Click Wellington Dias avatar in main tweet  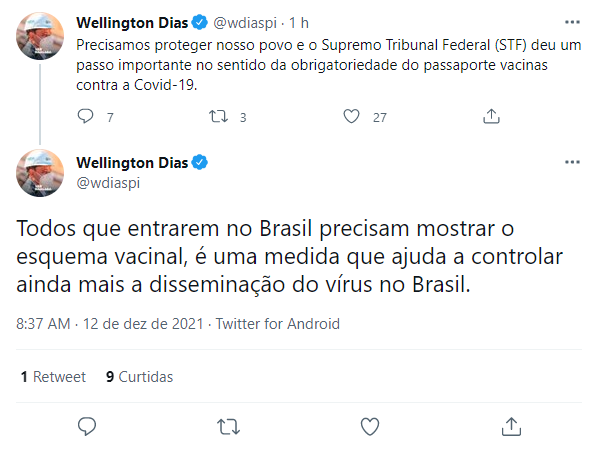coord(40,173)
